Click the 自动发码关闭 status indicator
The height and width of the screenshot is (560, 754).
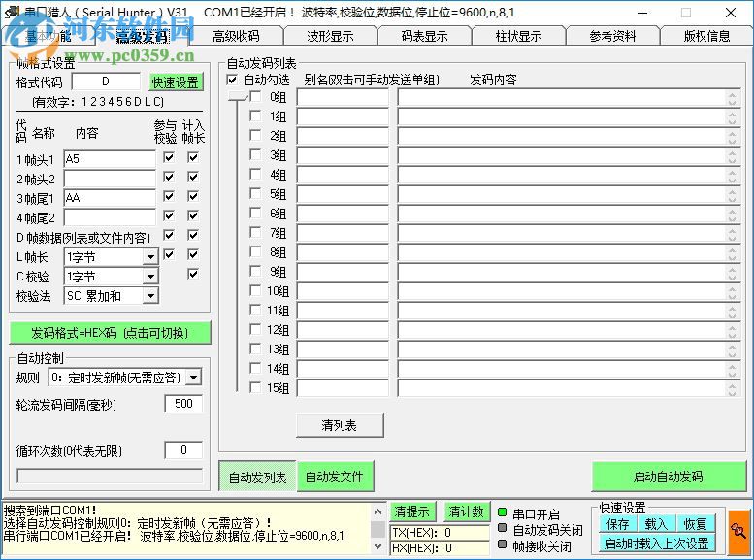[502, 528]
